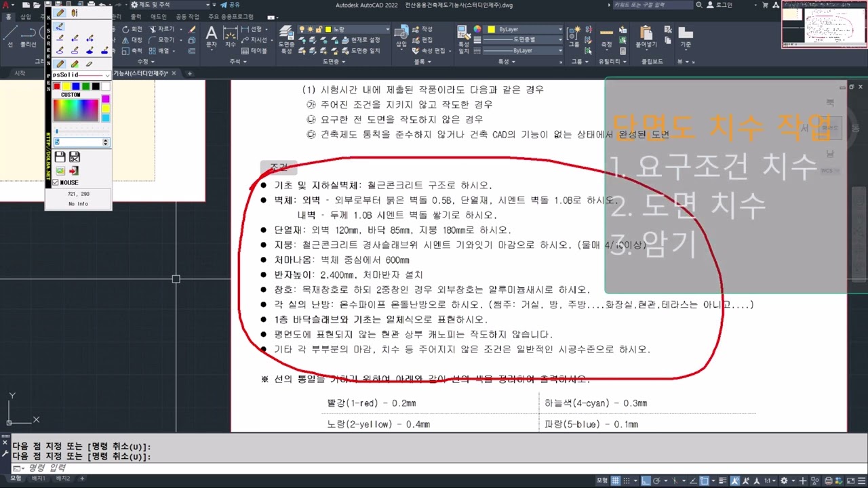
Task: Toggle the MOUSE checkbox
Action: pyautogui.click(x=56, y=183)
